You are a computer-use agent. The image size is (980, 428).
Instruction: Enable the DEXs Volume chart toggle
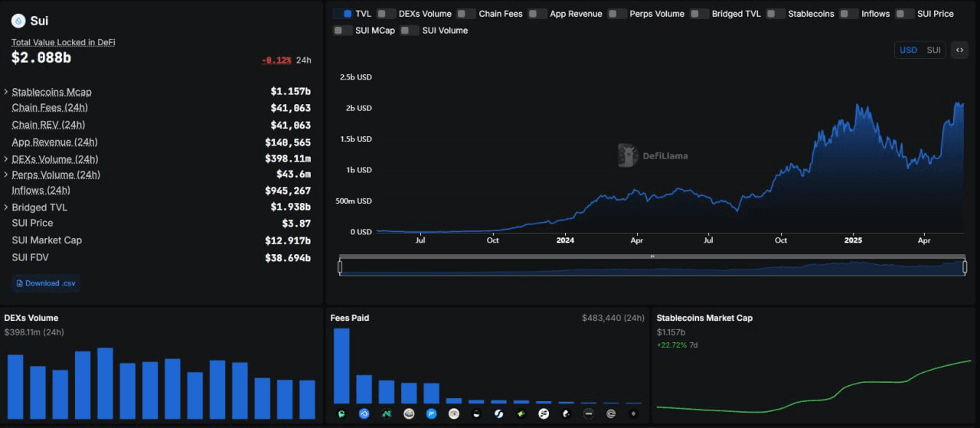pyautogui.click(x=386, y=14)
